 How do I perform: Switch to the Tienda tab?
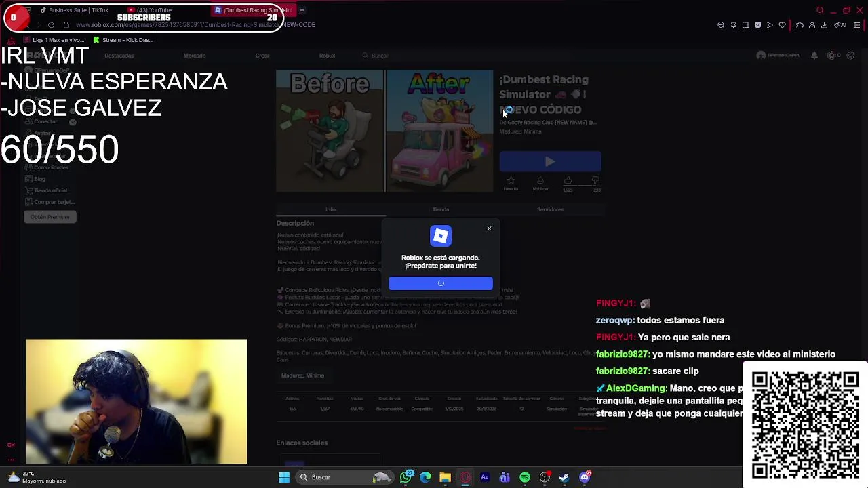[x=440, y=209]
